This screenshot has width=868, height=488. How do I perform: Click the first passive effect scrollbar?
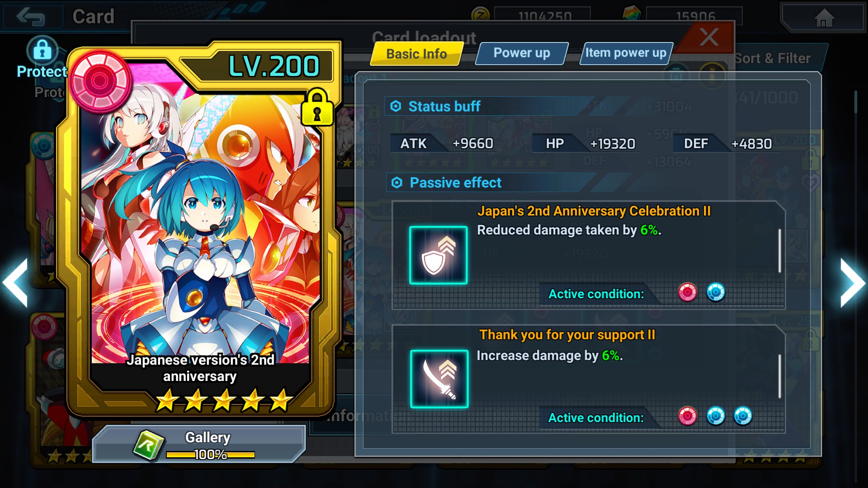click(x=779, y=251)
